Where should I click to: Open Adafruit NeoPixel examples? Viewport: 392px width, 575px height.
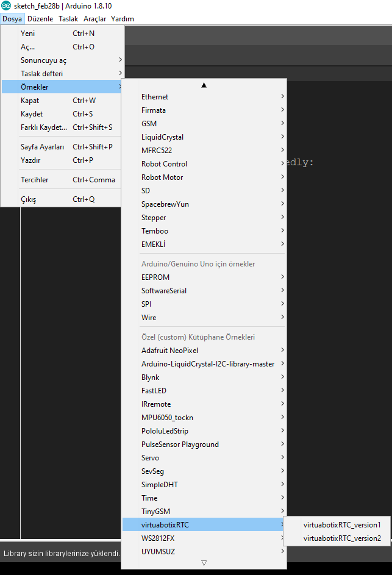coord(204,351)
